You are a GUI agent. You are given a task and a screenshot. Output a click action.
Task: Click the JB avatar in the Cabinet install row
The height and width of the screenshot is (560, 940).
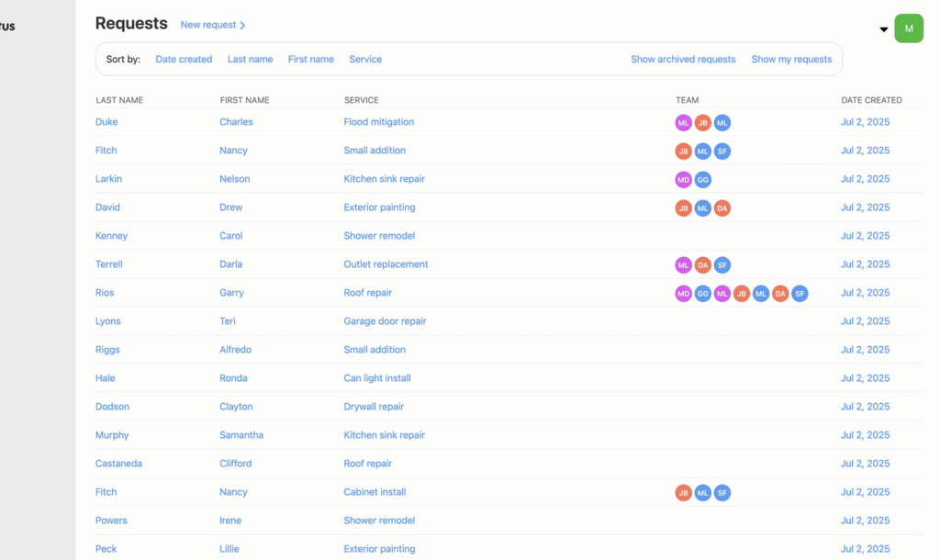click(x=683, y=493)
